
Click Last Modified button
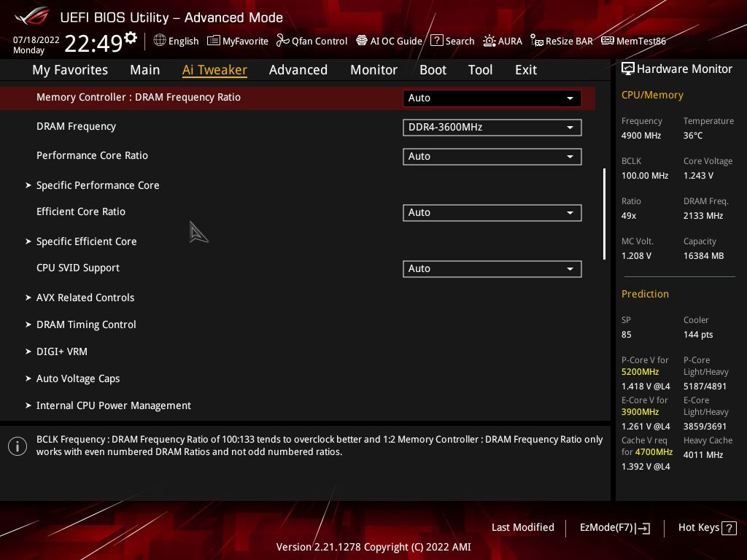[x=522, y=528]
